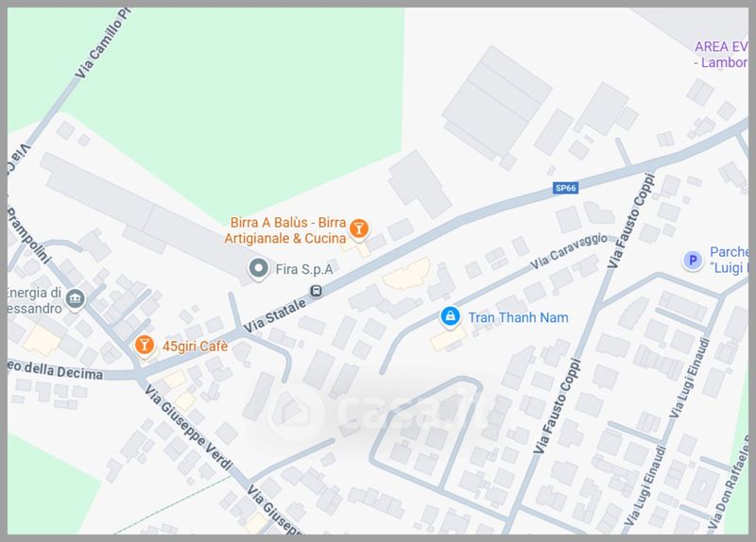Click the Fira S.p.A text label
The image size is (756, 542).
[x=304, y=269]
